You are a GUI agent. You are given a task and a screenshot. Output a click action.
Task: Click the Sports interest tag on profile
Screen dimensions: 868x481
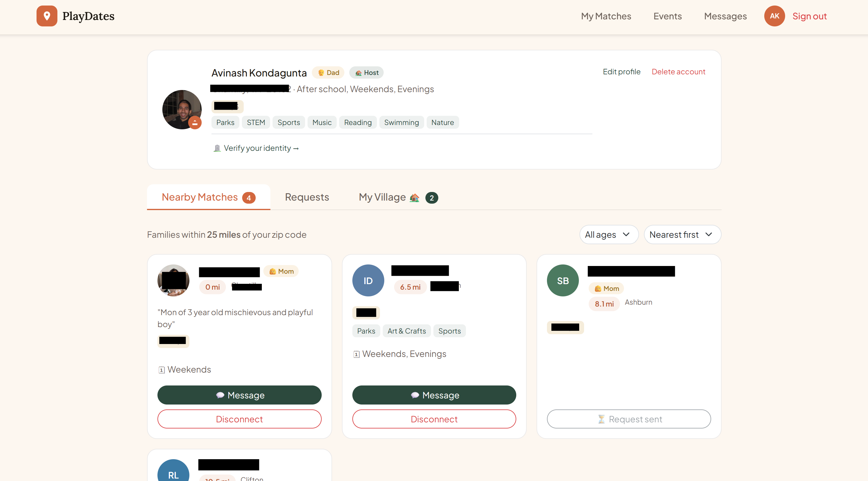[289, 123]
